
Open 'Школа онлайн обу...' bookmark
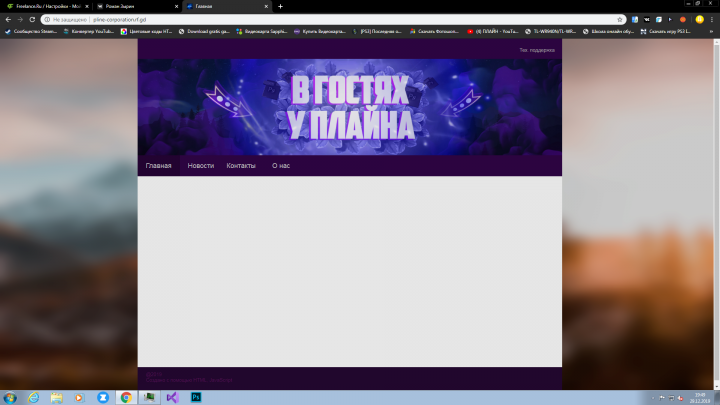click(608, 31)
